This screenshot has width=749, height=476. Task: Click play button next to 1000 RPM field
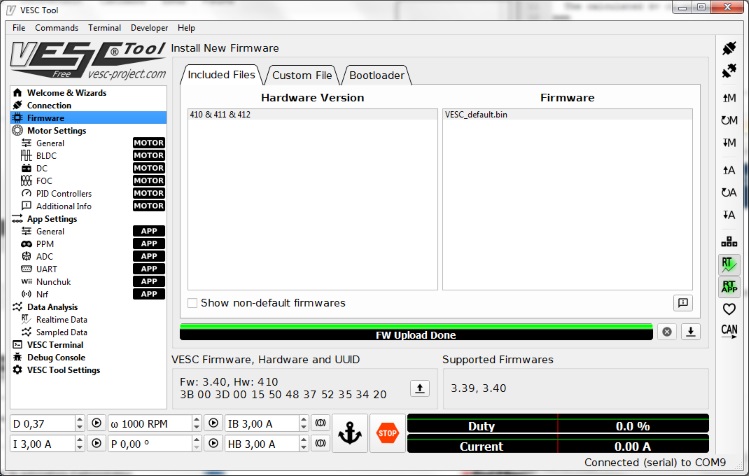pos(213,423)
